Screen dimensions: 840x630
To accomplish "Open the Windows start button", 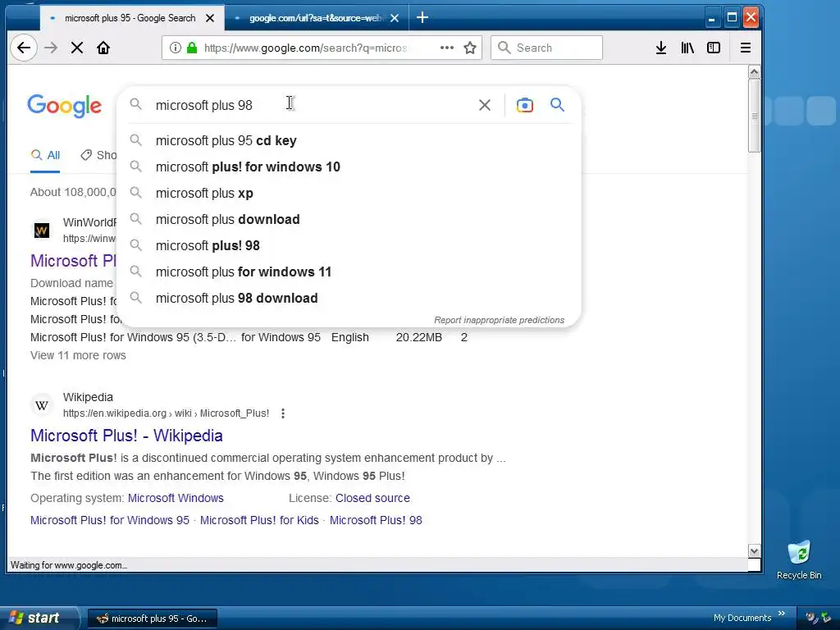I will [39, 619].
